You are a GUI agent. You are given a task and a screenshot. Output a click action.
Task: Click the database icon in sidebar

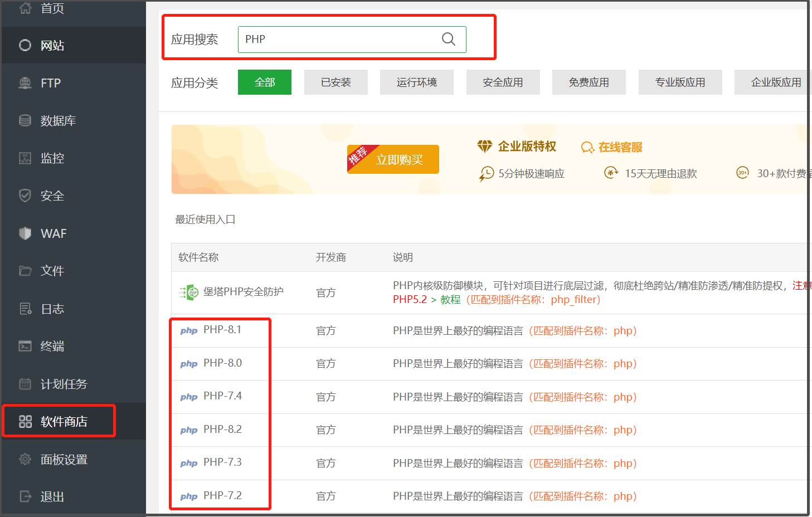point(25,120)
